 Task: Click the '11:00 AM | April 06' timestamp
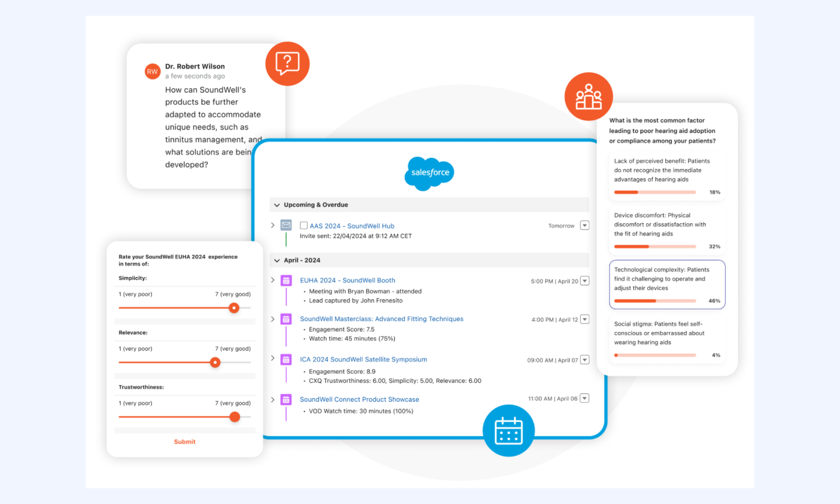tap(553, 399)
